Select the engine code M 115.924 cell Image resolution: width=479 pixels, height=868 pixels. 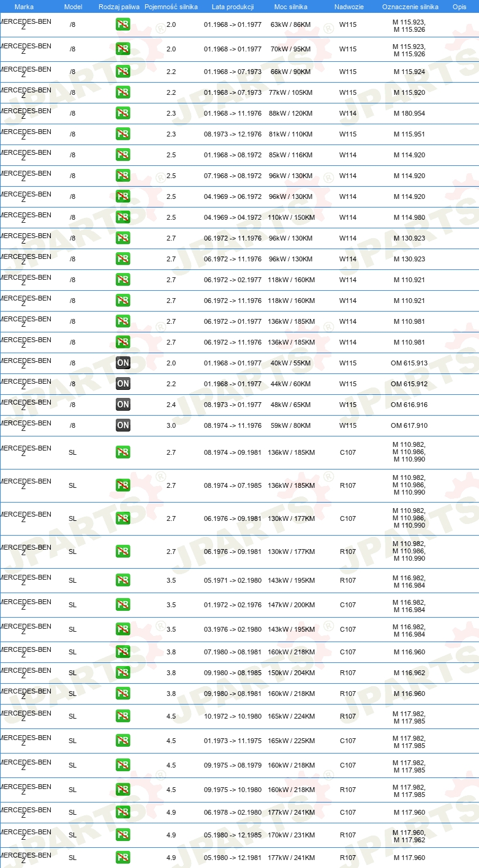coord(409,72)
